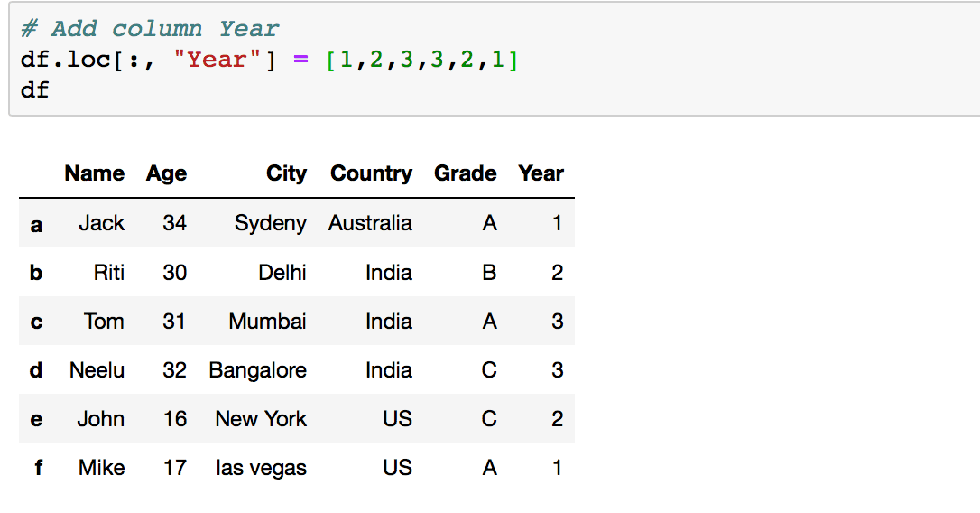Click the list [1,2,3,3,2,1] in code
The width and height of the screenshot is (980, 513).
[422, 60]
